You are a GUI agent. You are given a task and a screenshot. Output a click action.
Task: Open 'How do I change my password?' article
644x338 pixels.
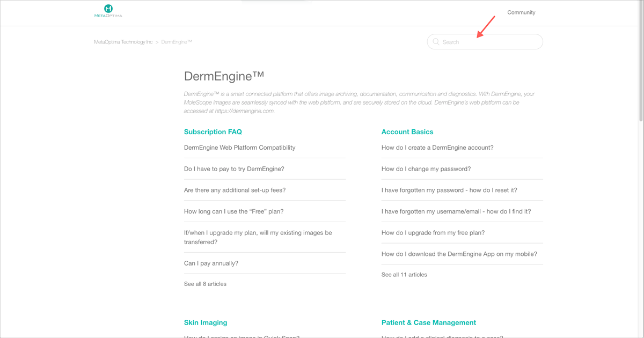426,169
